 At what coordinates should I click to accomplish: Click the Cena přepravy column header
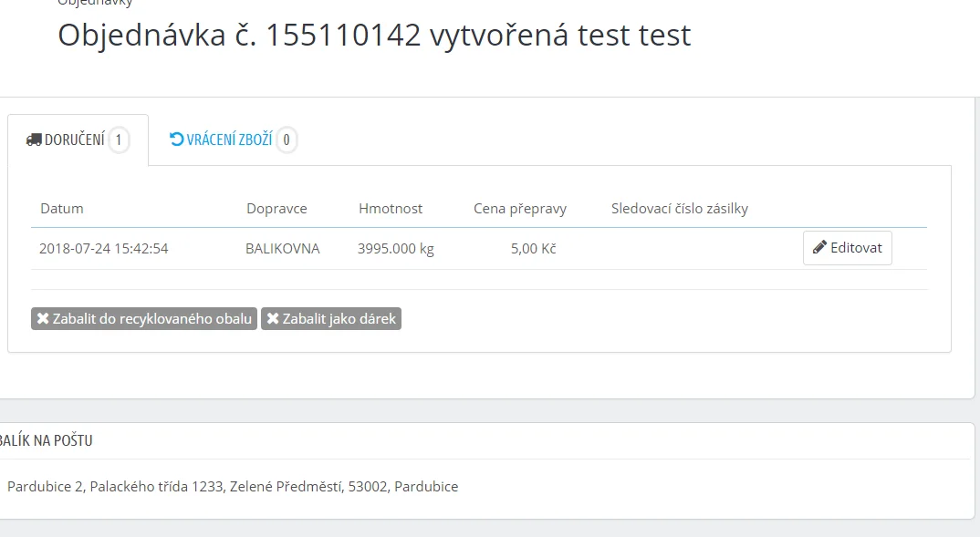tap(520, 209)
